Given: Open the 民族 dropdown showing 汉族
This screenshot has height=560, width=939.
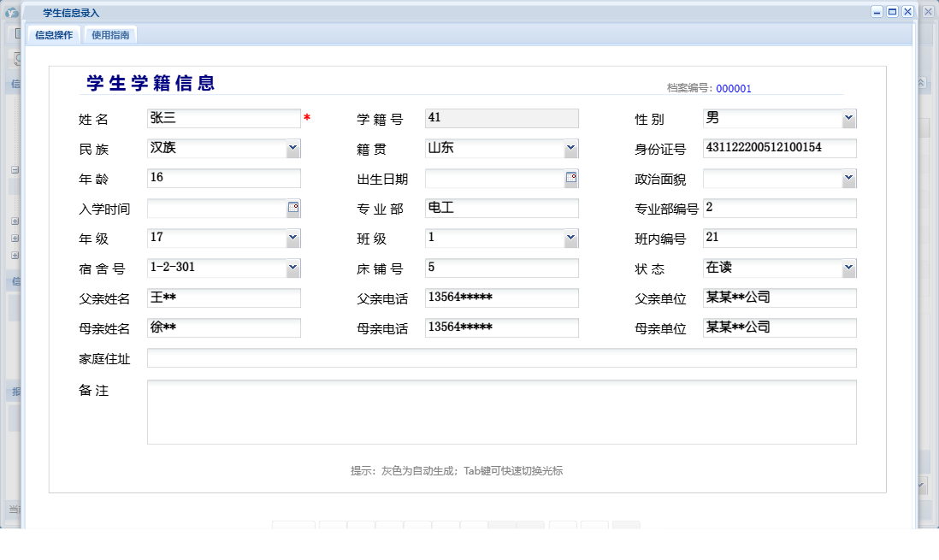Looking at the screenshot, I should [x=293, y=148].
